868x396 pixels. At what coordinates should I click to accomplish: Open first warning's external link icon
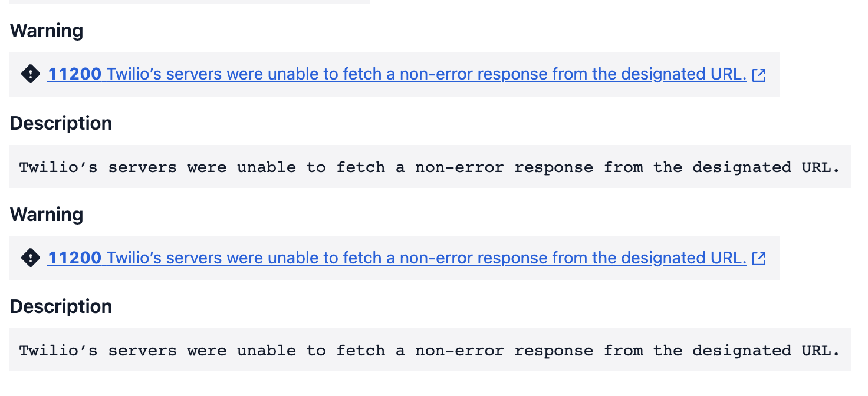coord(759,75)
